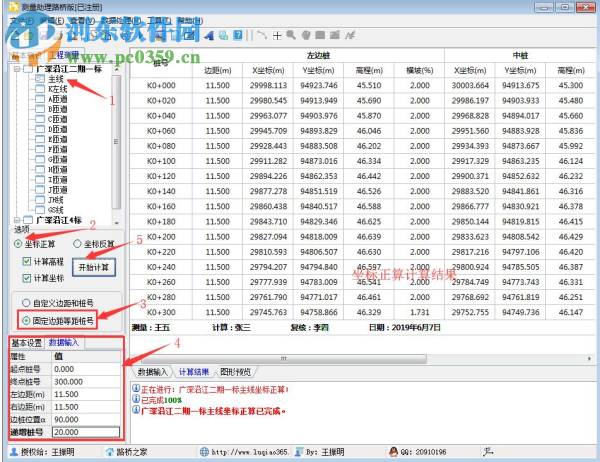Select the magnifier zoom tool icon

pos(291,35)
